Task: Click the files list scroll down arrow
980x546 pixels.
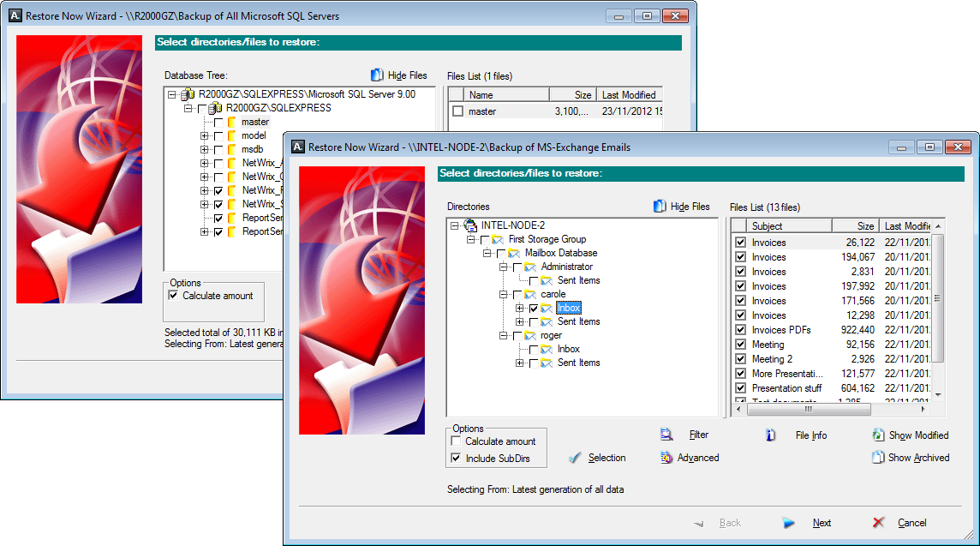Action: (x=937, y=395)
